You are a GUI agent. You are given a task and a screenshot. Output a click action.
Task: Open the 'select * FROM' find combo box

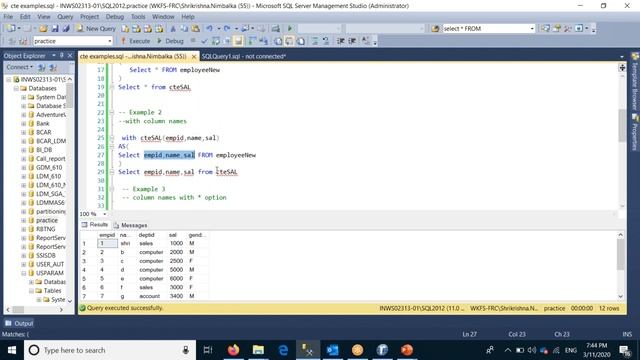[x=532, y=29]
